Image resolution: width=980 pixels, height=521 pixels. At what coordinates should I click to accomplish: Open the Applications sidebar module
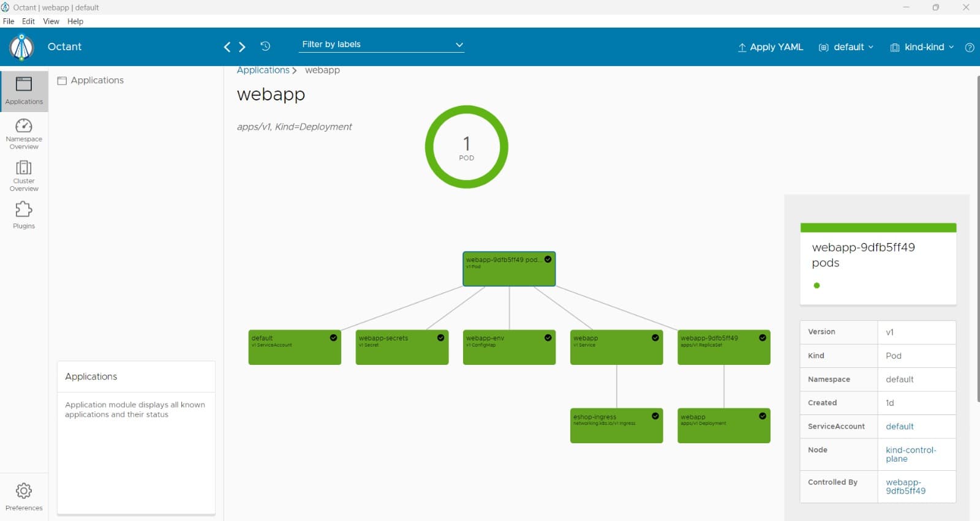[x=24, y=91]
